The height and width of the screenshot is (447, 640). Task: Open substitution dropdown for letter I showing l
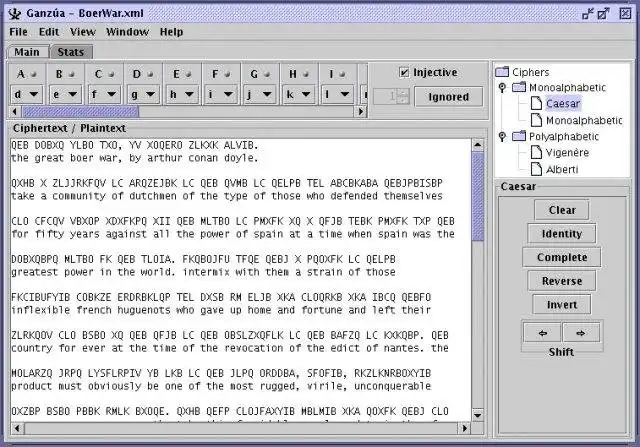(x=338, y=94)
